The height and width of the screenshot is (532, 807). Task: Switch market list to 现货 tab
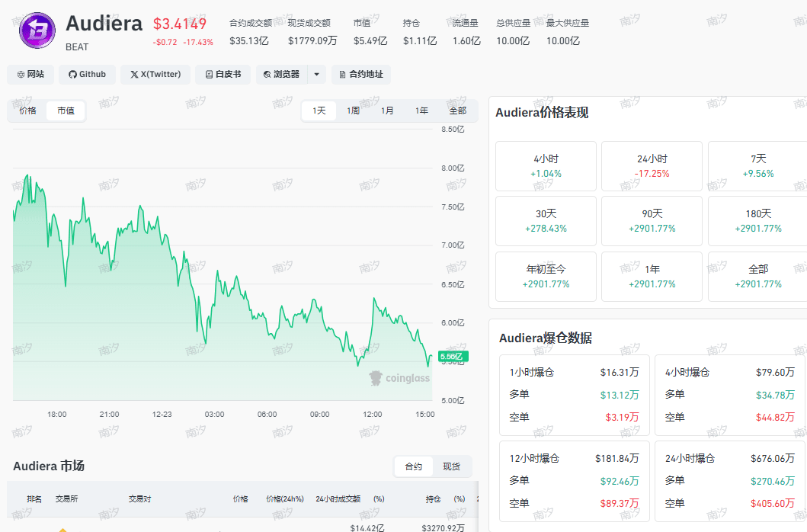(x=451, y=466)
